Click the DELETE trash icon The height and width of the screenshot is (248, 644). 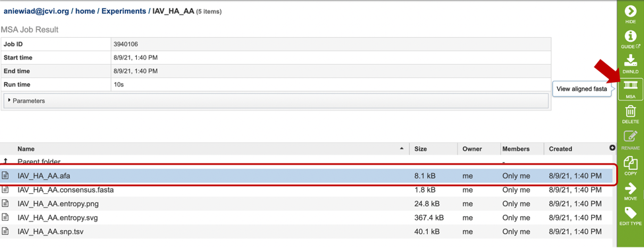630,111
